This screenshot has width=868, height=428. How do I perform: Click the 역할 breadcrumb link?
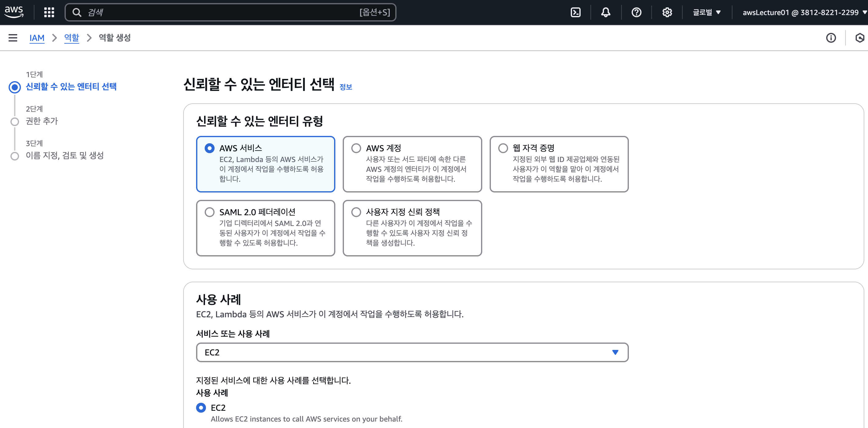(72, 38)
